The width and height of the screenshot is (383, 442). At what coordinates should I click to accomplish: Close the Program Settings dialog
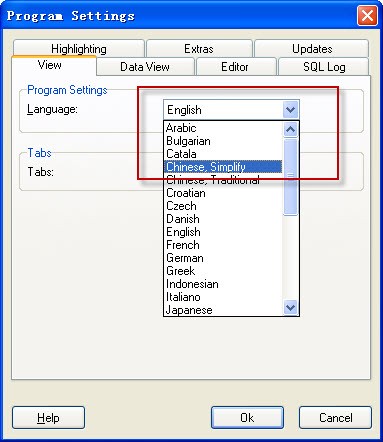tap(367, 15)
